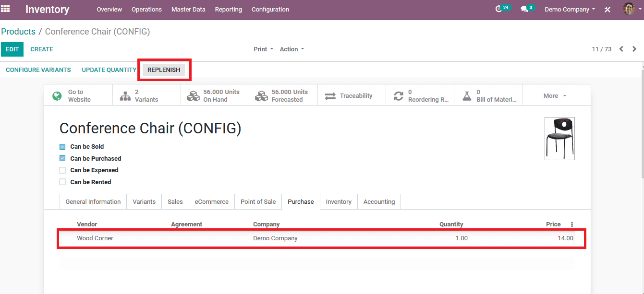Open the Traceability report button

352,95
